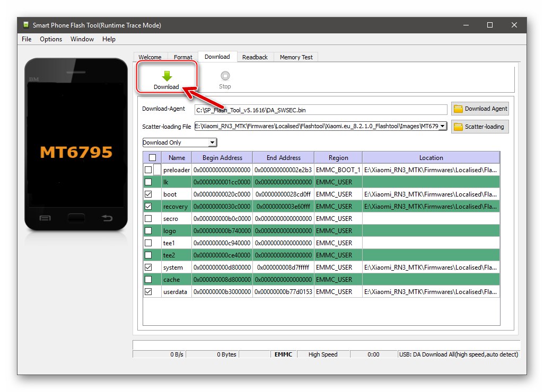The width and height of the screenshot is (544, 392).
Task: Open the Window menu
Action: (82, 39)
